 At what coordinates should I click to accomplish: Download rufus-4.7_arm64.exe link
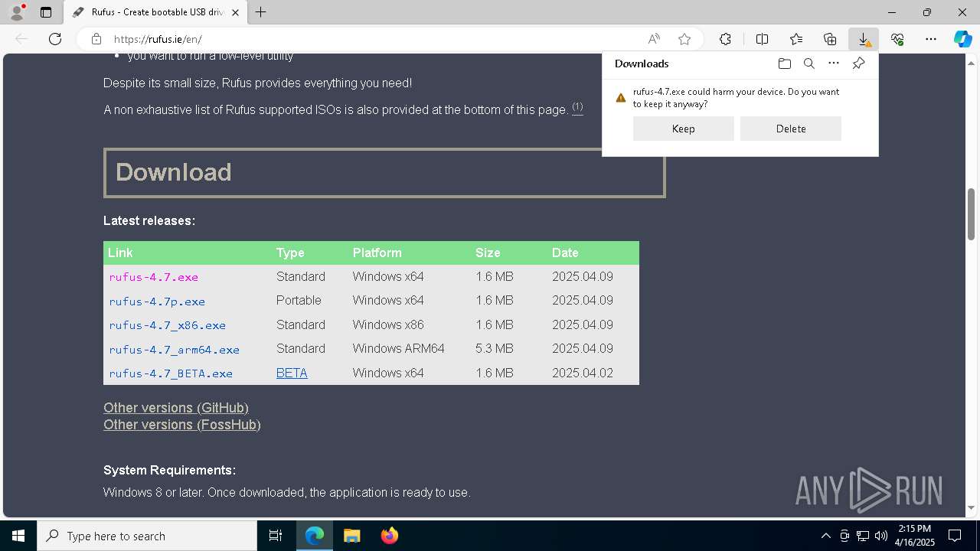point(175,350)
